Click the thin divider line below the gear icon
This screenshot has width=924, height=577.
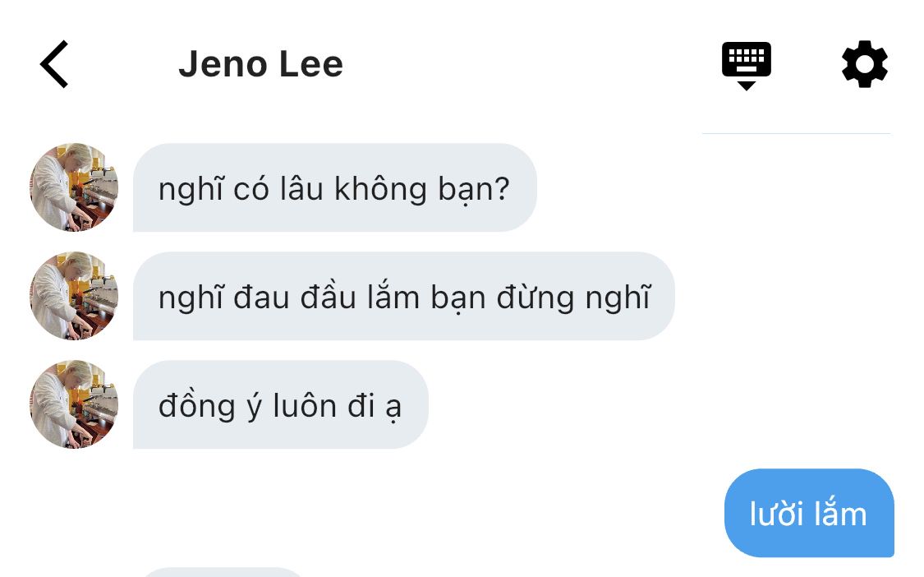(796, 134)
